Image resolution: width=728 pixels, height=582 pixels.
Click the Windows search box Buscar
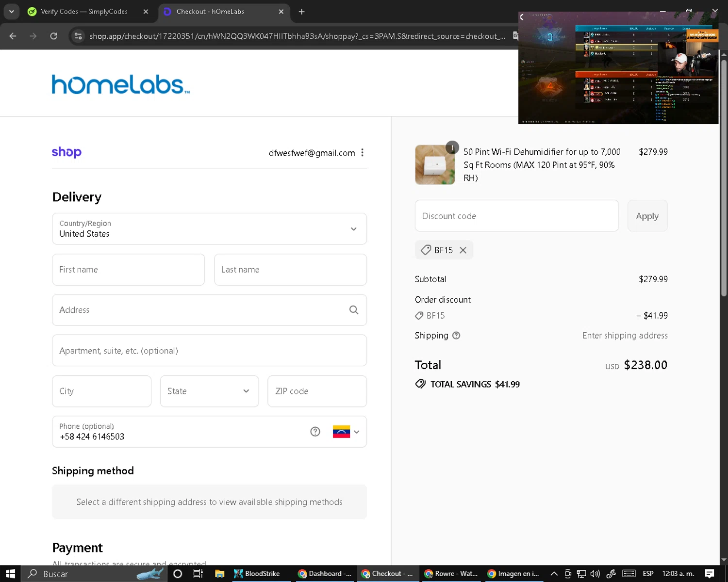point(95,574)
